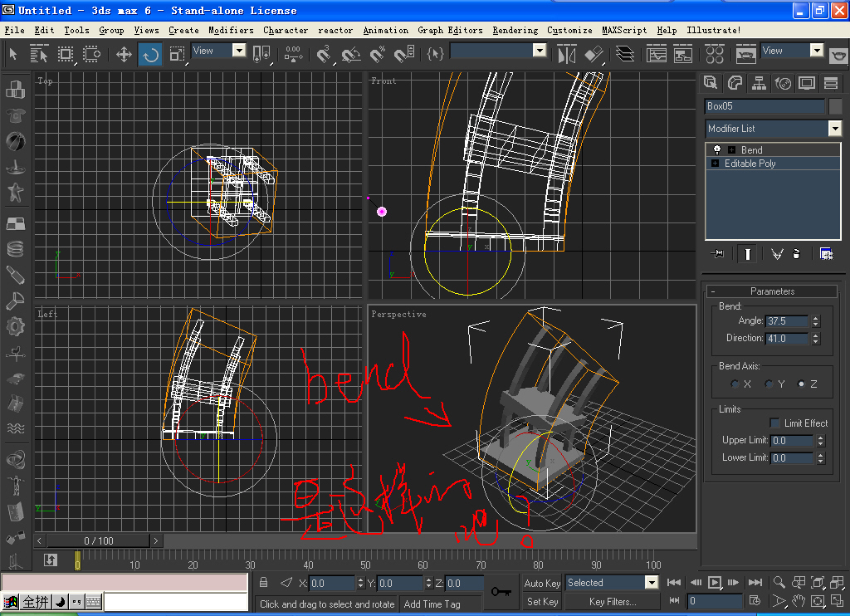Click the Box05 object name field

point(765,106)
